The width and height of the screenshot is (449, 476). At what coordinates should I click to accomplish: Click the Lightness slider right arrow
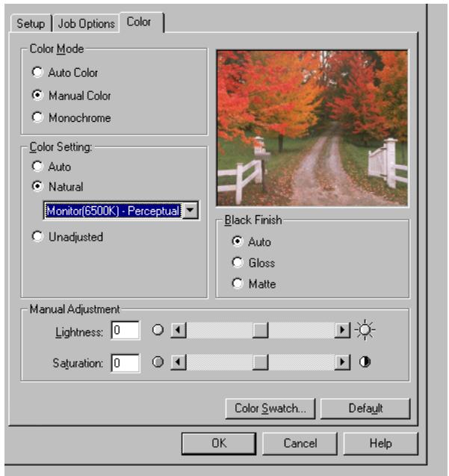pyautogui.click(x=342, y=330)
